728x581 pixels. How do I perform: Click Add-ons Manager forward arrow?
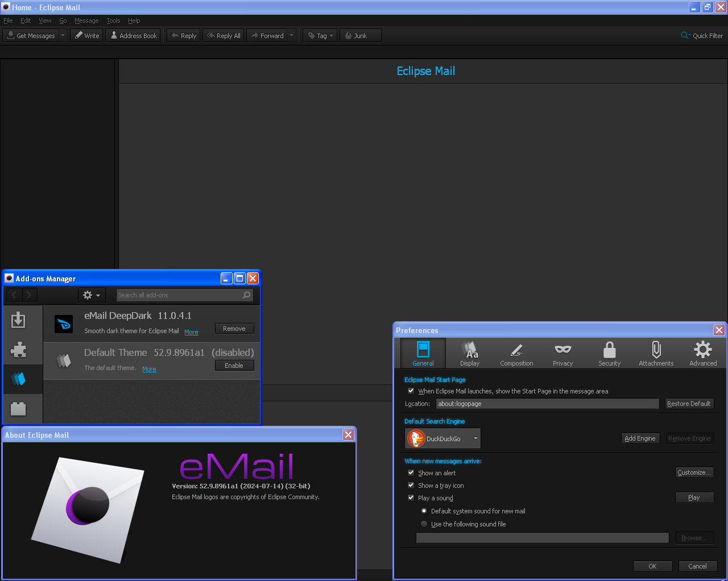click(x=30, y=295)
